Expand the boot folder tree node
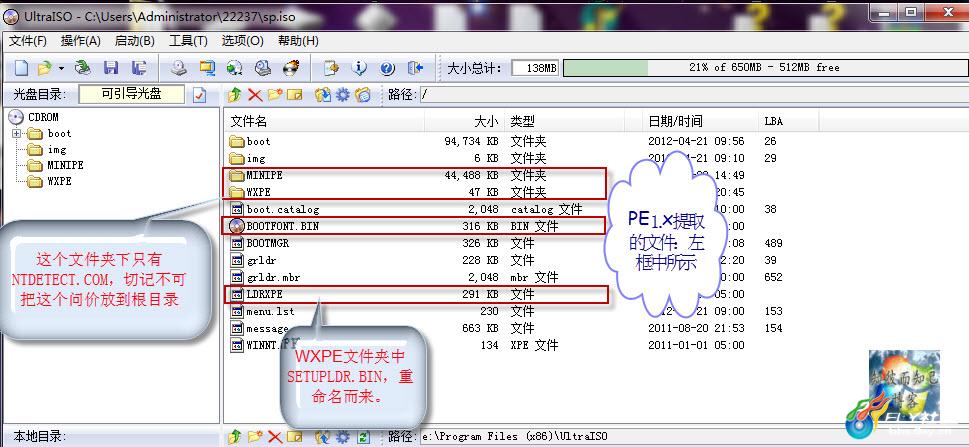The height and width of the screenshot is (447, 969). pos(16,134)
